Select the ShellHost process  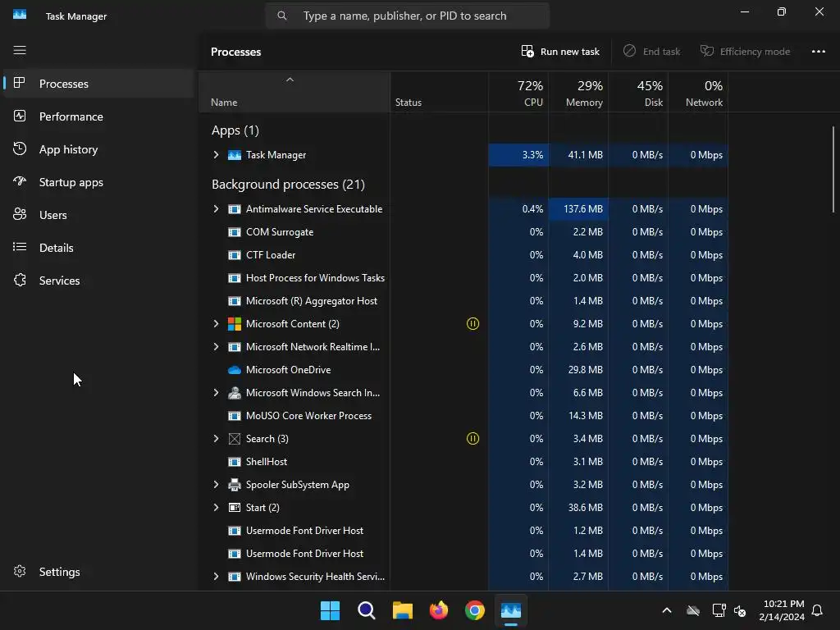[x=463, y=462]
